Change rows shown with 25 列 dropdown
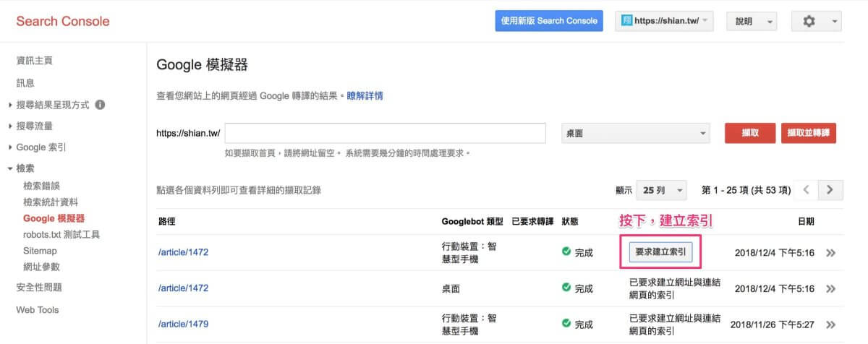Screen dimensions: 868x344 pos(660,190)
